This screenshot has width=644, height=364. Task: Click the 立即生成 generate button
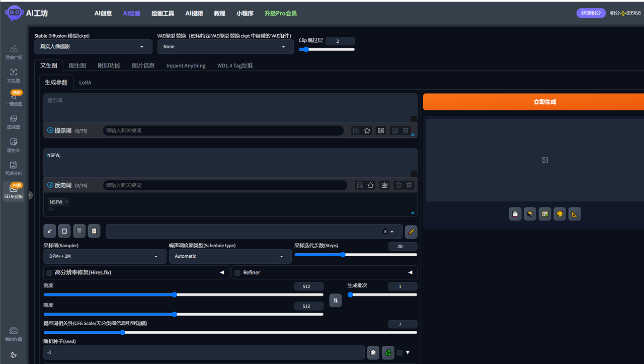pos(533,102)
